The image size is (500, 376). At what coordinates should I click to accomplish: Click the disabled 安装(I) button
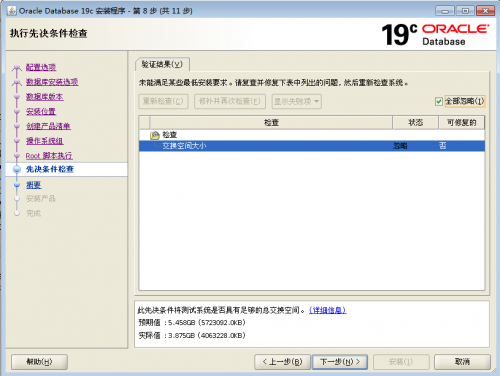pos(401,362)
